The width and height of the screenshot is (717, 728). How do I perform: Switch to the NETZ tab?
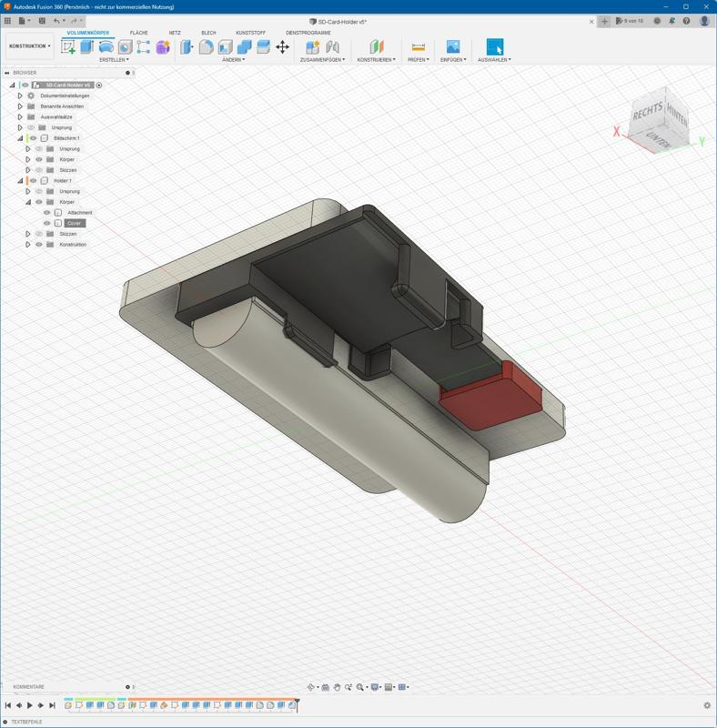pyautogui.click(x=175, y=33)
